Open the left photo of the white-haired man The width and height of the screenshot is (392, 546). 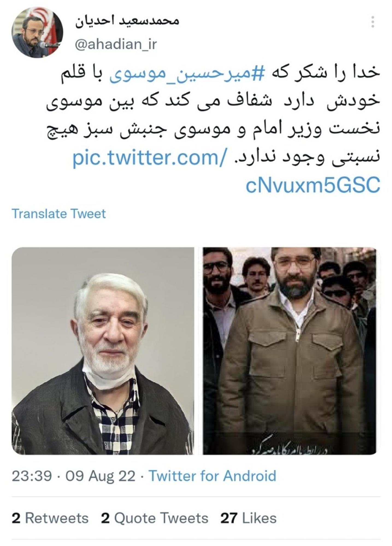point(103,351)
